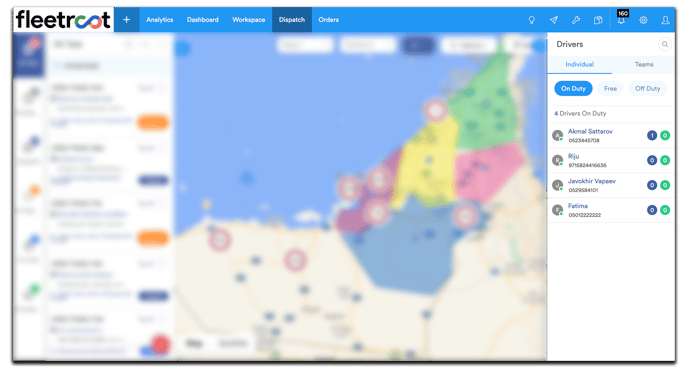The image size is (688, 368).
Task: Select the Off Duty filter
Action: 648,89
